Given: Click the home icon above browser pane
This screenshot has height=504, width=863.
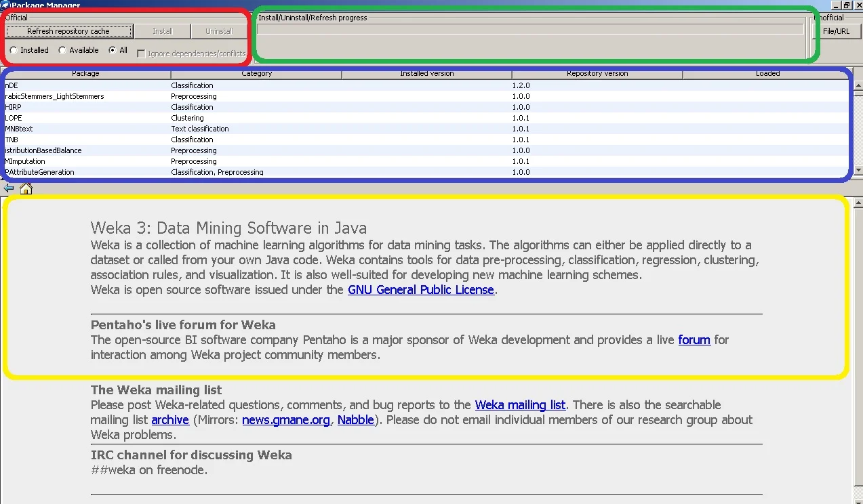Looking at the screenshot, I should coord(26,189).
